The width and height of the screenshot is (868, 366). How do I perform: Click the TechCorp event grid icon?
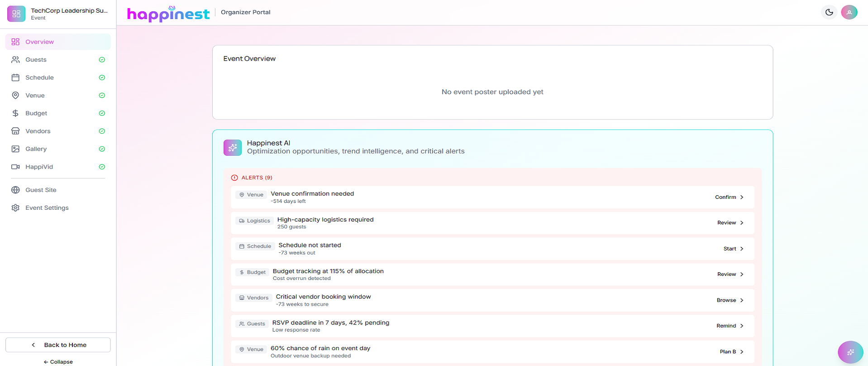[16, 14]
